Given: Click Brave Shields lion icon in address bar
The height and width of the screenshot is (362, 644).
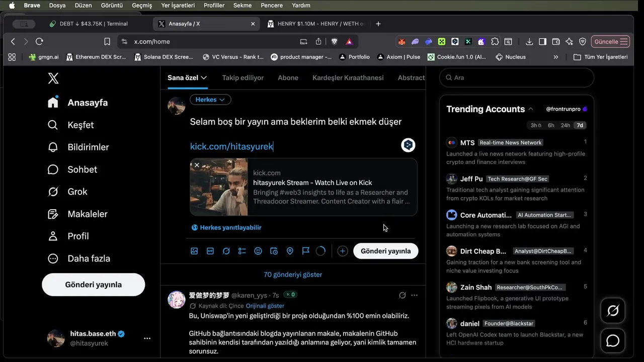Looking at the screenshot, I should (x=335, y=42).
